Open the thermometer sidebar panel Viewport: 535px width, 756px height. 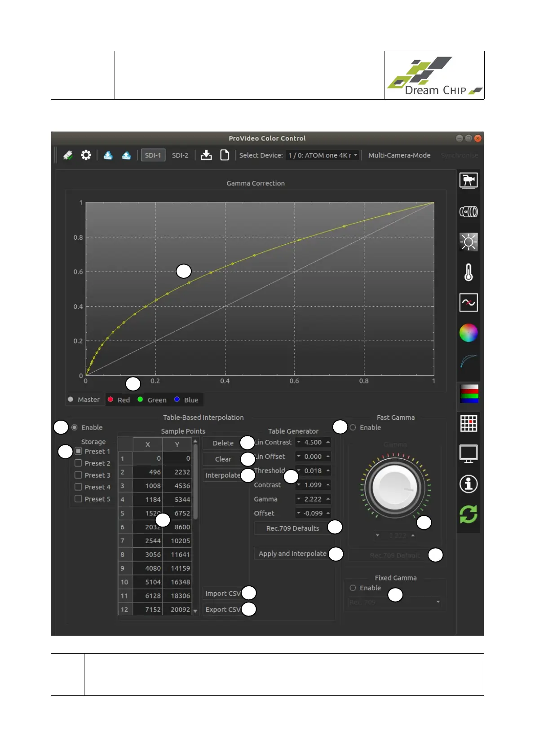(469, 272)
